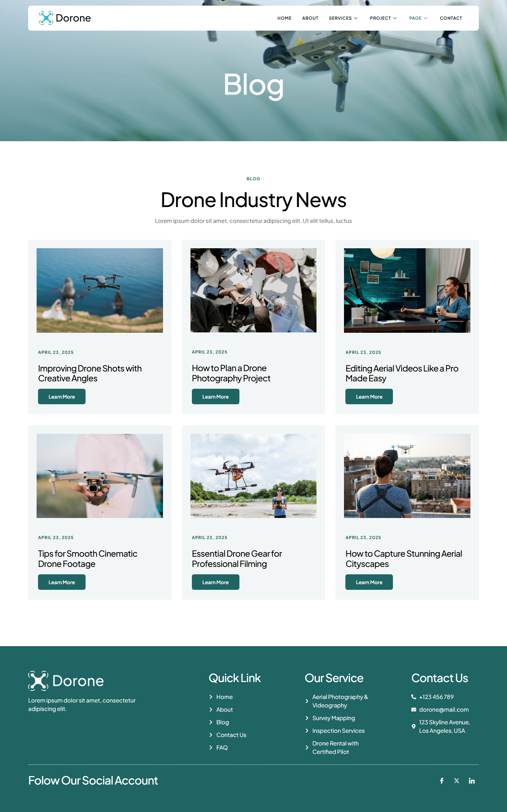Click the phone number +123 456 789
Image resolution: width=507 pixels, height=812 pixels.
[x=436, y=697]
